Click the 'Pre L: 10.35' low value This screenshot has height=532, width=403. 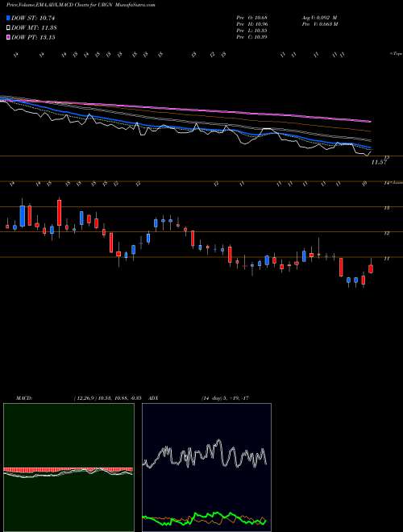[x=252, y=31]
